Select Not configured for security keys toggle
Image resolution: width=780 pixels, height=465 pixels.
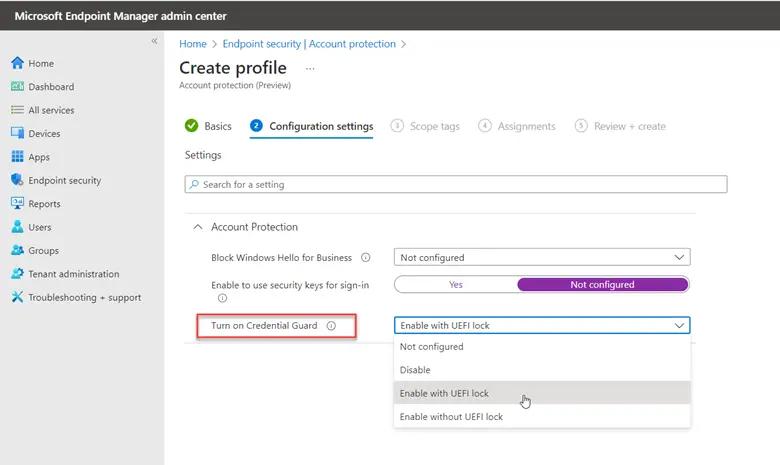click(602, 284)
